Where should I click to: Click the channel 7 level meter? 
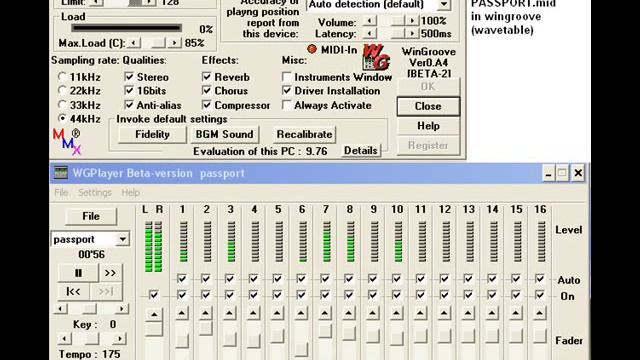tap(326, 242)
